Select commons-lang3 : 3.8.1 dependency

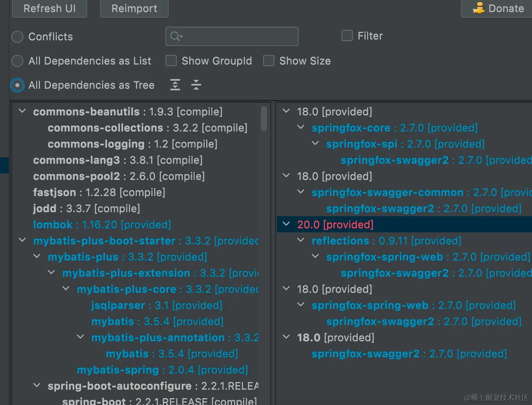(118, 160)
